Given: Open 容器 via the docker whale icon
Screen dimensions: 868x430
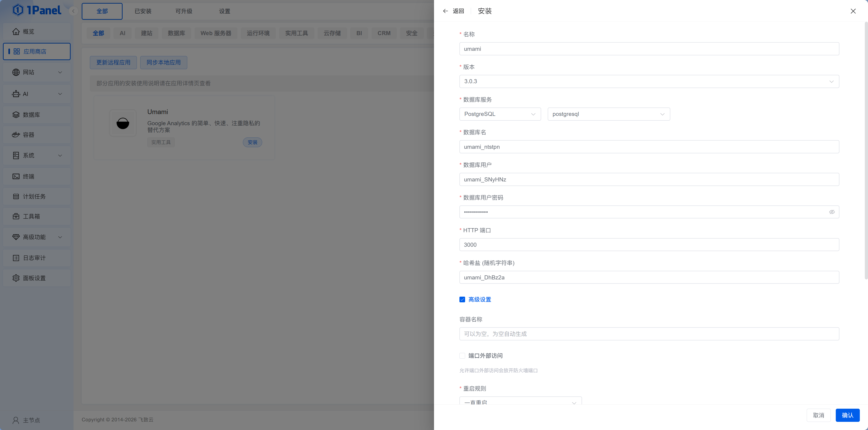Looking at the screenshot, I should pyautogui.click(x=16, y=135).
